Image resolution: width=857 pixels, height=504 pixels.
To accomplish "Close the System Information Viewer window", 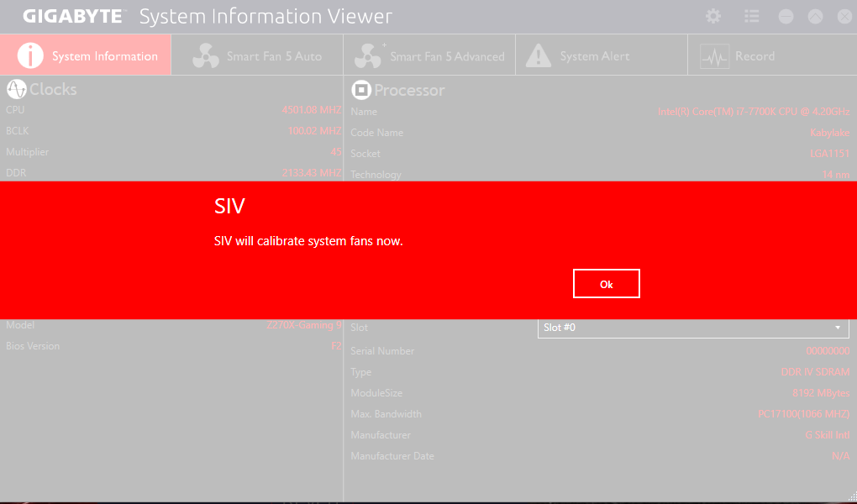I will click(845, 17).
